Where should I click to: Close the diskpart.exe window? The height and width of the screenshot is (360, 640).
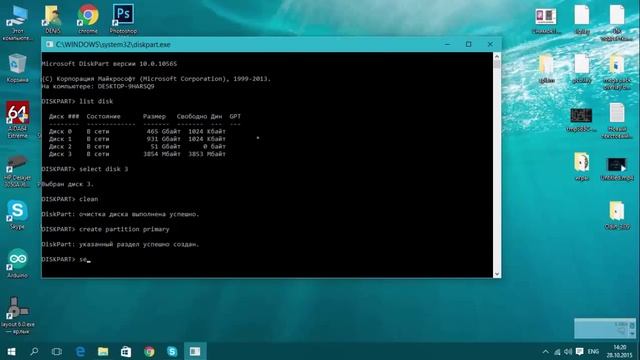(x=490, y=44)
